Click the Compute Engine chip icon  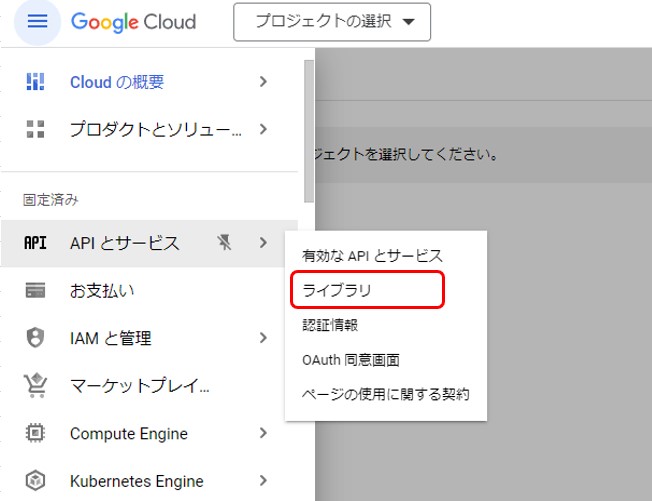coord(35,433)
